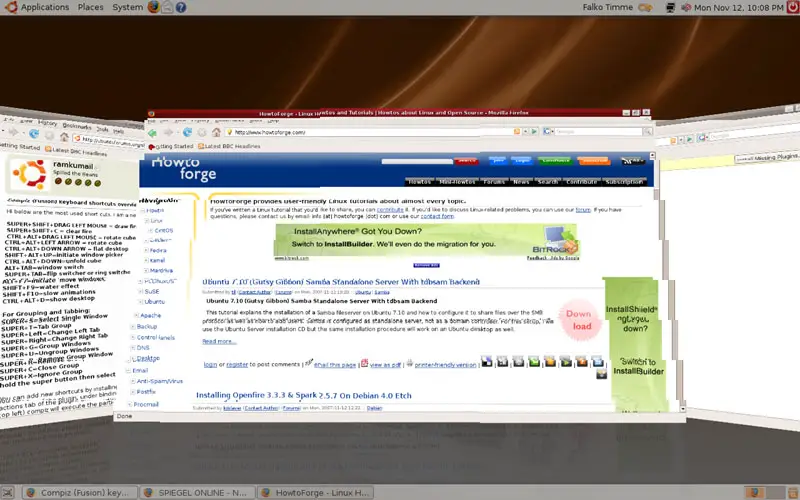Open the Ubuntu 7.10 Samba Standalone Server article title
The image size is (800, 500).
(x=341, y=282)
